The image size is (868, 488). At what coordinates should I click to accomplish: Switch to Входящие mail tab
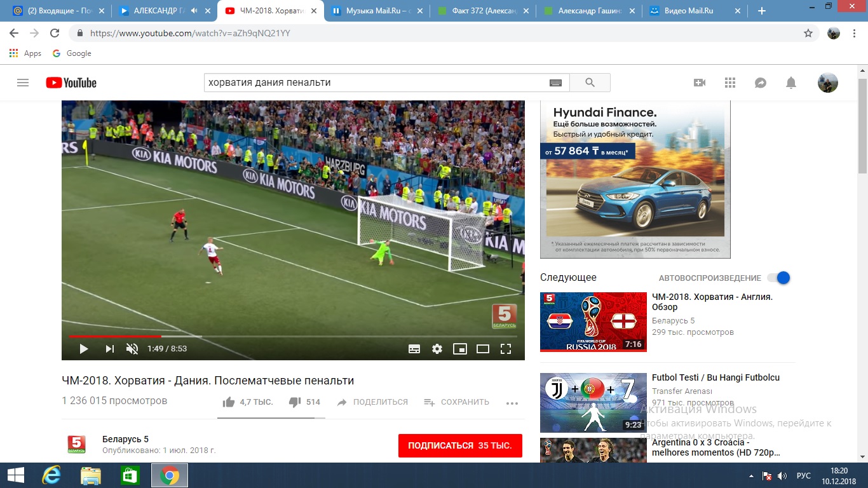coord(57,11)
